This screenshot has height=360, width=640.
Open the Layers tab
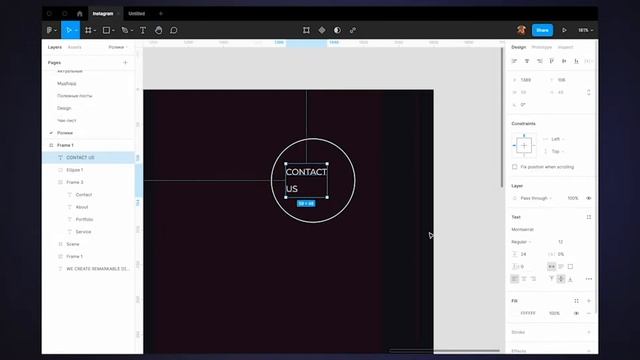click(55, 47)
